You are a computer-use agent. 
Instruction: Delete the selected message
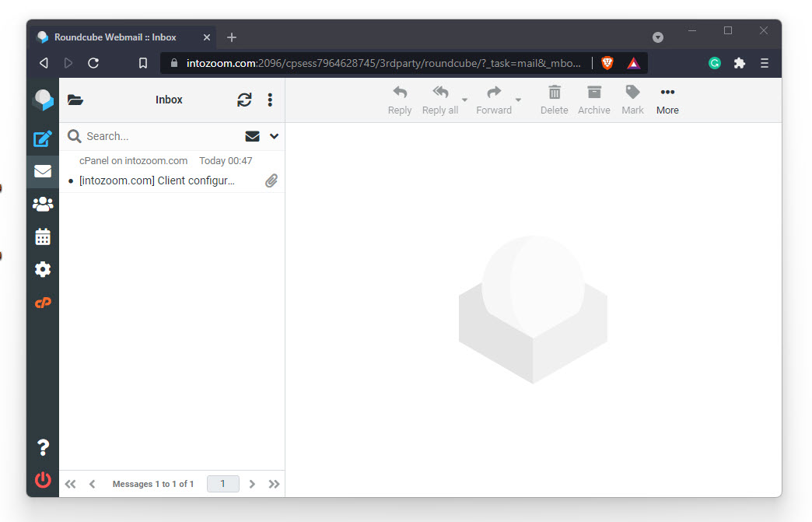tap(554, 100)
